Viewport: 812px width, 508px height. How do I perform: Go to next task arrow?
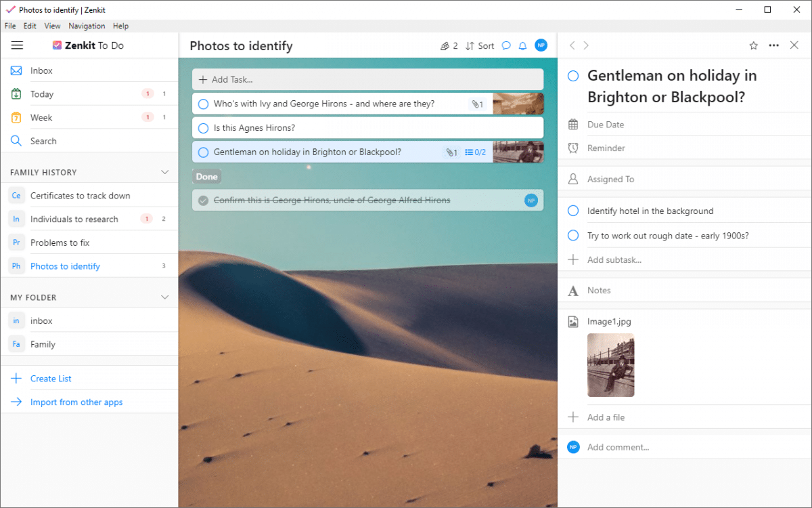click(586, 45)
